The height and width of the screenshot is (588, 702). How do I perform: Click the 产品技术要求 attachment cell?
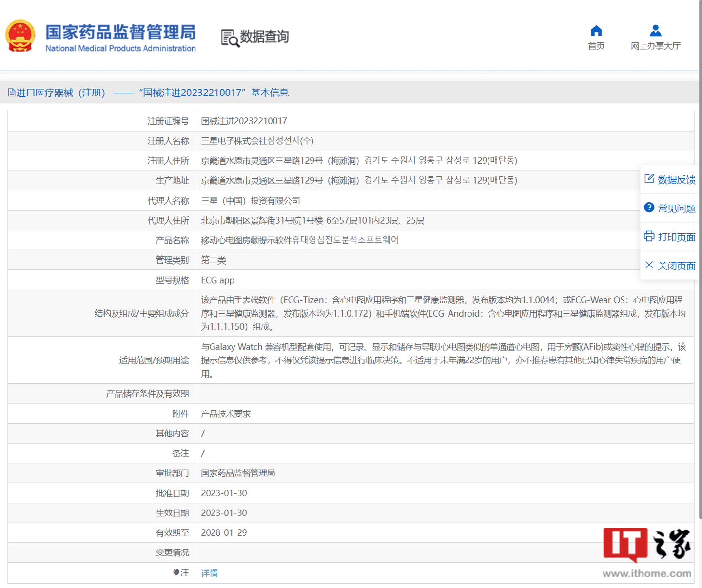[x=226, y=414]
